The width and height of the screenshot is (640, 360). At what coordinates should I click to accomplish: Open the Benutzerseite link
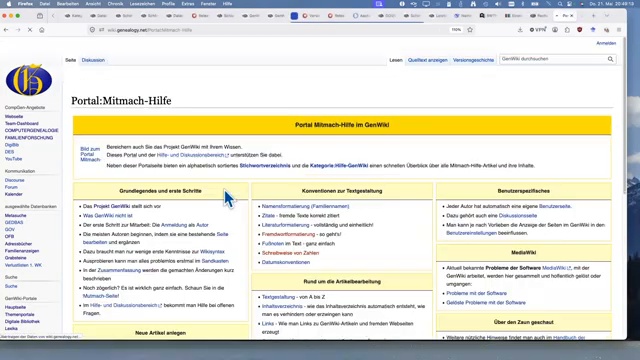coord(555,206)
